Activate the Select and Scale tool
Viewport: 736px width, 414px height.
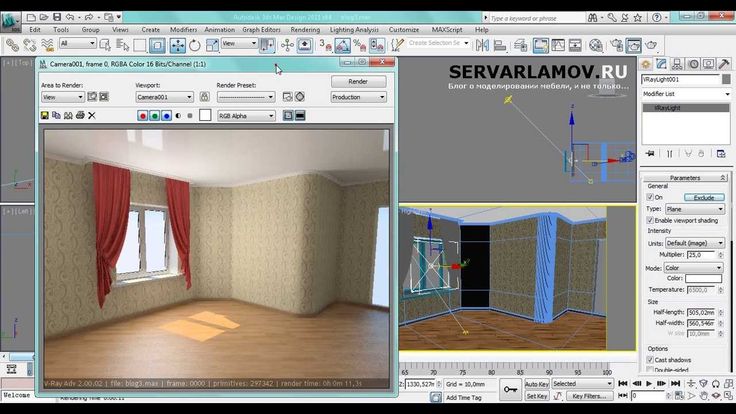point(212,45)
